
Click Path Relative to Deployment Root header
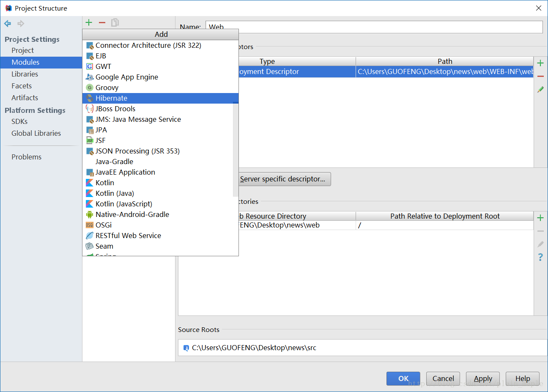point(445,216)
